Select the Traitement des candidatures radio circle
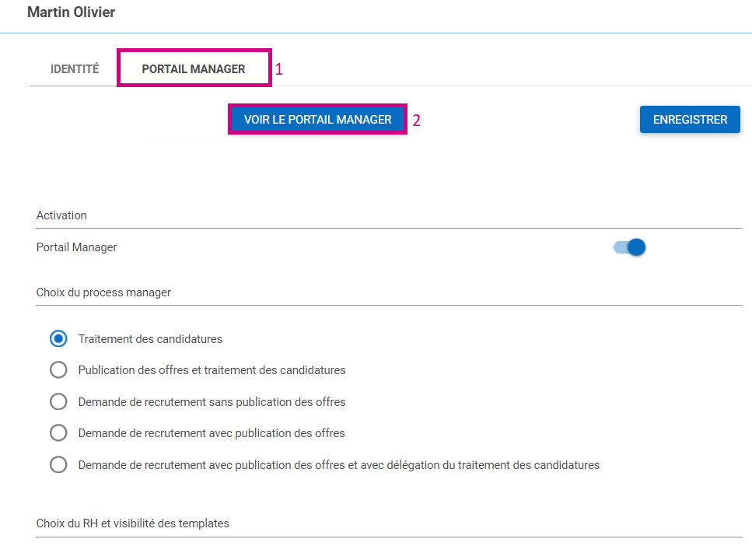The width and height of the screenshot is (752, 560). point(58,339)
